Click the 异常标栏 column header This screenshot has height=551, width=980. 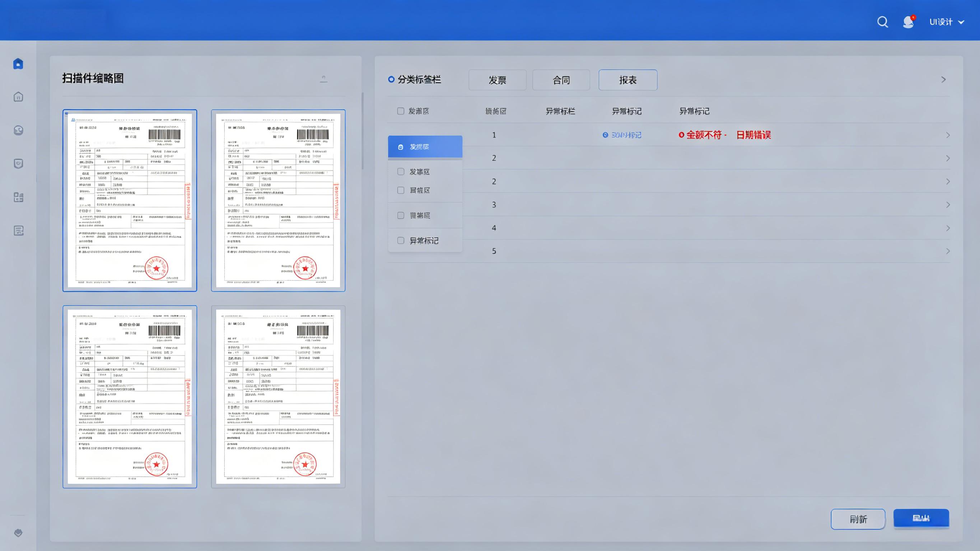[x=560, y=111]
